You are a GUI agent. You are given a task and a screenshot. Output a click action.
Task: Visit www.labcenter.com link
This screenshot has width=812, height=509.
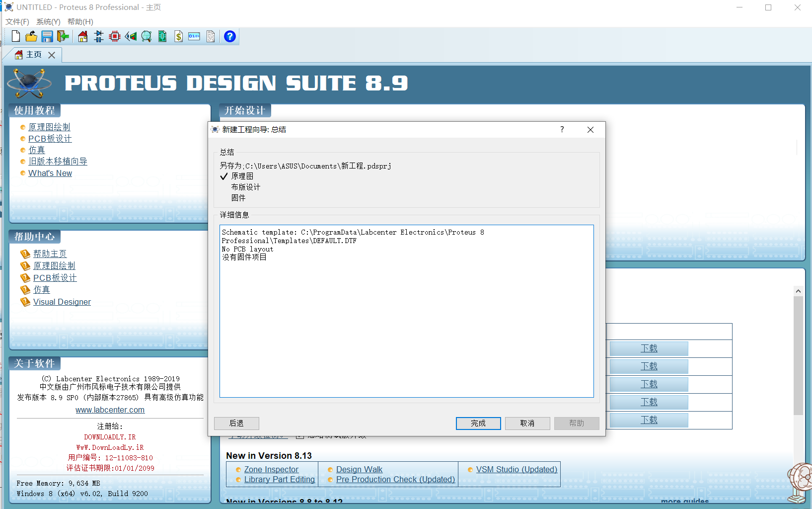coord(110,410)
